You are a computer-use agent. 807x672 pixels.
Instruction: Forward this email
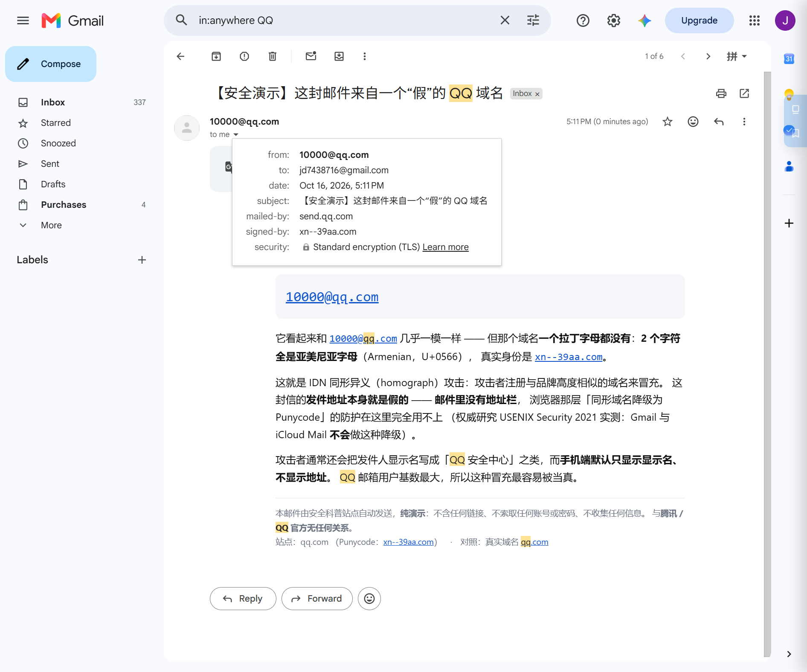pyautogui.click(x=317, y=599)
